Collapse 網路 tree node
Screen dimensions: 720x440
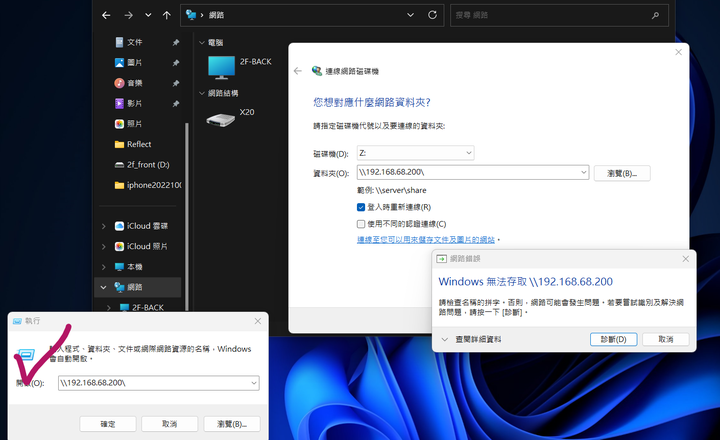(x=104, y=287)
